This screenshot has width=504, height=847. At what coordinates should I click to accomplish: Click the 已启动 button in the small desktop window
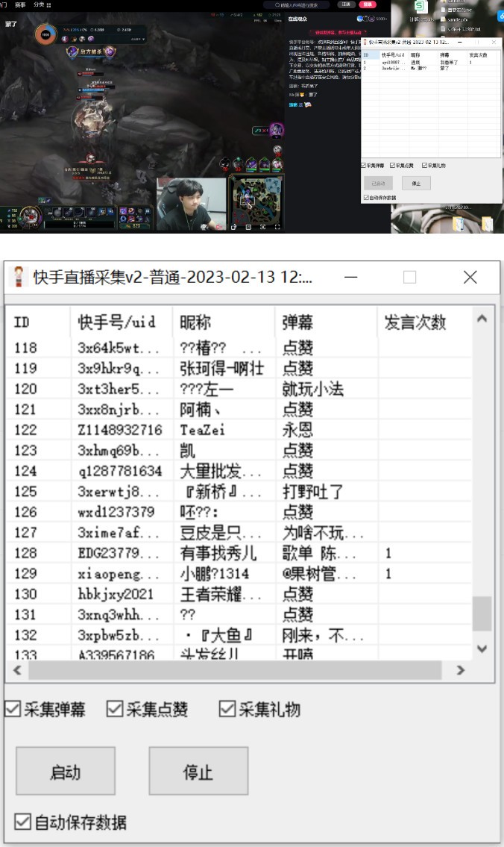point(378,183)
